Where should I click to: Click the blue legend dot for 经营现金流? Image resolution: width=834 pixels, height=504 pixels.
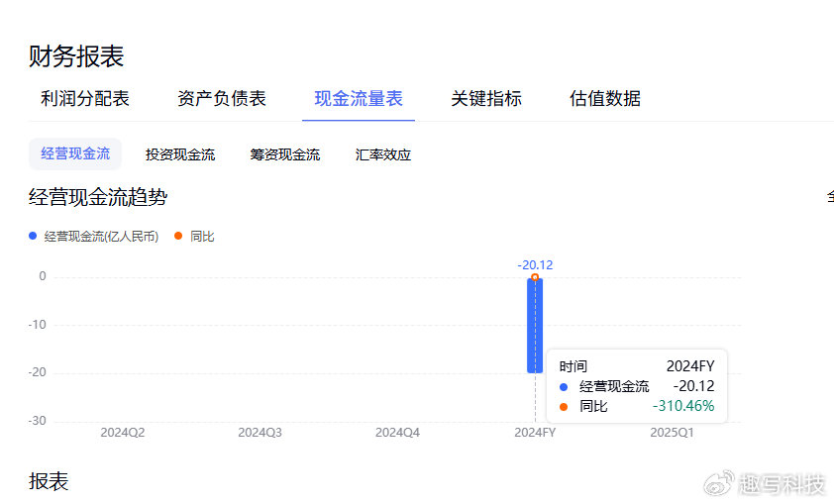tap(33, 236)
